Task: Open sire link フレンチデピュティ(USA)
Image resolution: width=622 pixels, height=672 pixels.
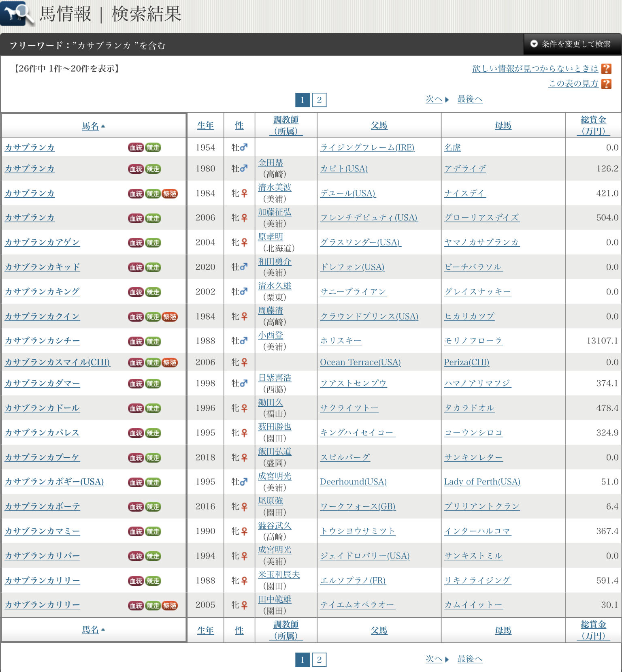Action: 369,218
